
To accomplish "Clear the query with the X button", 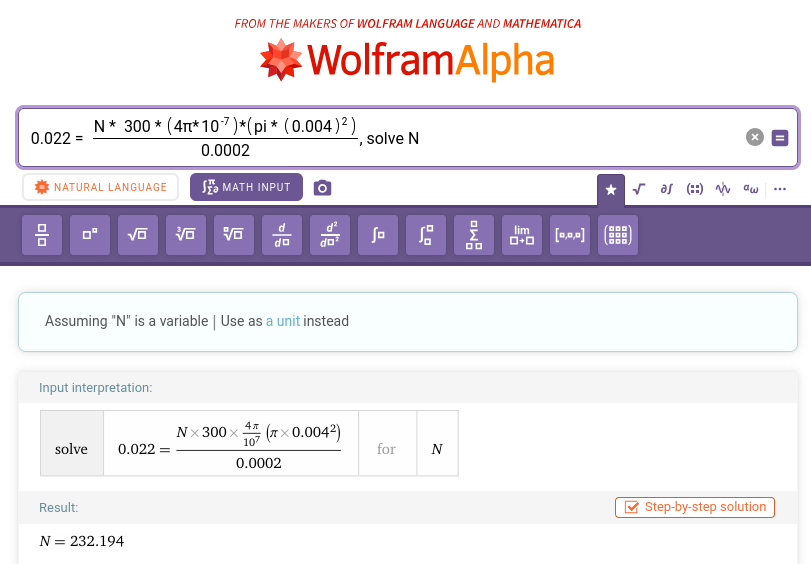I will point(755,137).
